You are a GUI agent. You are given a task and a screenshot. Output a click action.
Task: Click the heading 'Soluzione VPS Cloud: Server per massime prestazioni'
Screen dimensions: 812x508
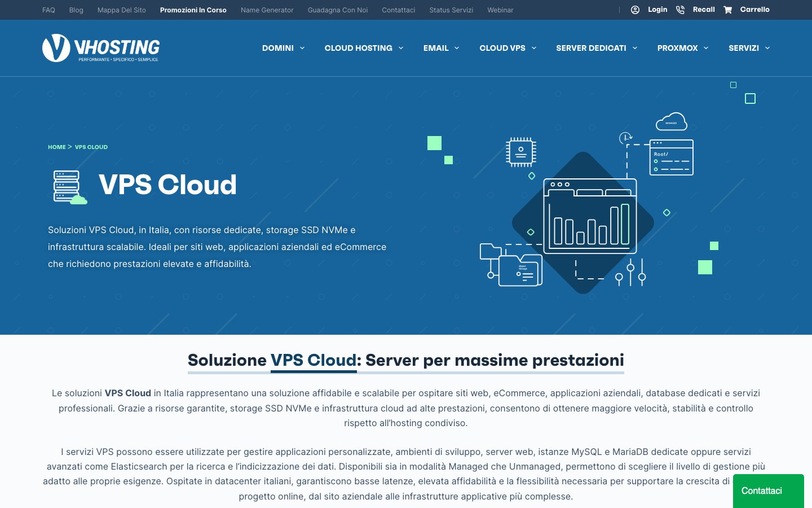[x=406, y=360]
